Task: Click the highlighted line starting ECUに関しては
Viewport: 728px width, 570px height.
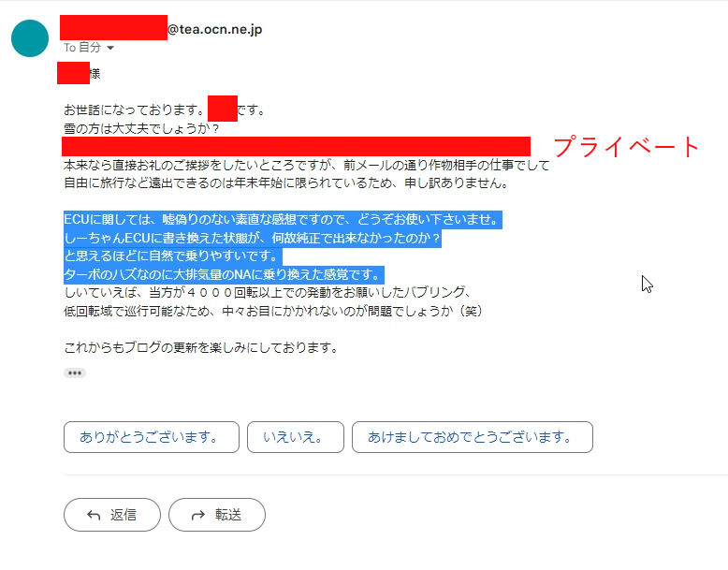Action: click(x=283, y=219)
